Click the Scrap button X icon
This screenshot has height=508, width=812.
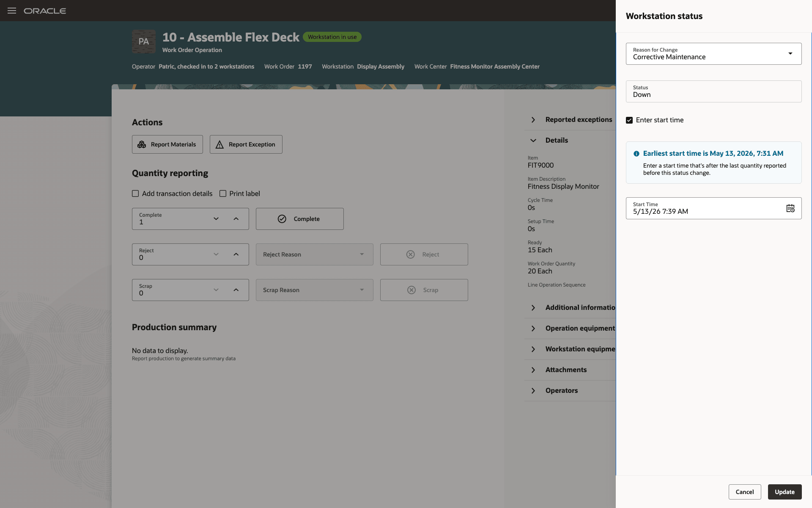click(411, 290)
